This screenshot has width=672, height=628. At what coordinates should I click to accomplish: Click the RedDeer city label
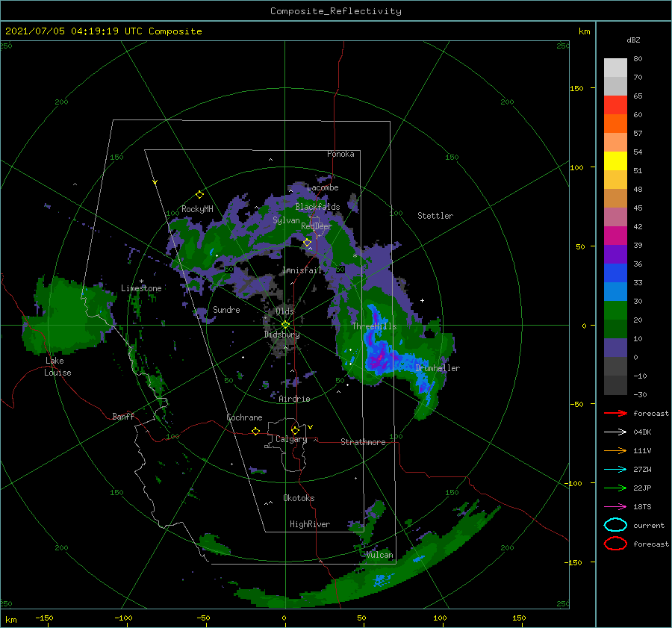(317, 226)
